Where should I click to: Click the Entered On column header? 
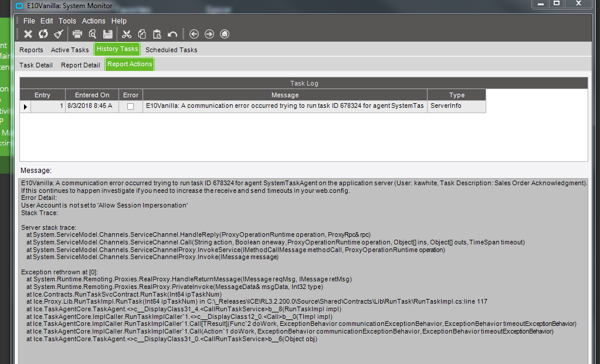(x=92, y=95)
